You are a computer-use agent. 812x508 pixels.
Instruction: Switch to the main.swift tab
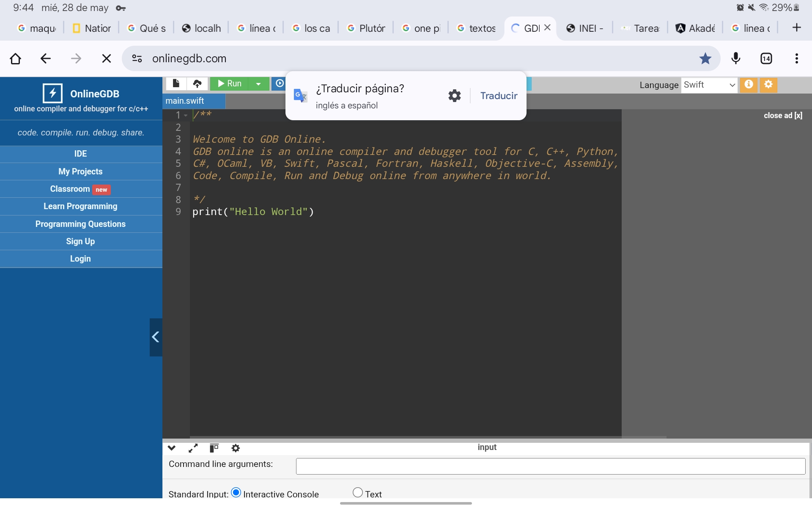tap(185, 101)
